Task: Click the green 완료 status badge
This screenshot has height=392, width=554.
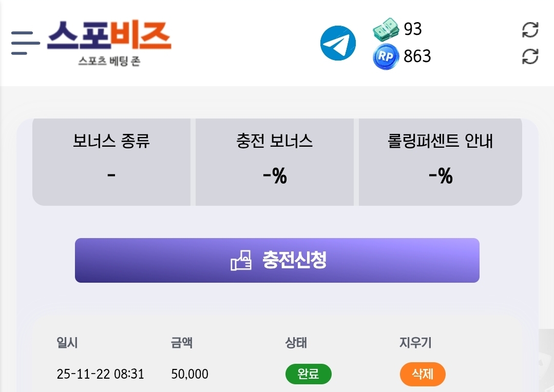Action: [x=308, y=375]
